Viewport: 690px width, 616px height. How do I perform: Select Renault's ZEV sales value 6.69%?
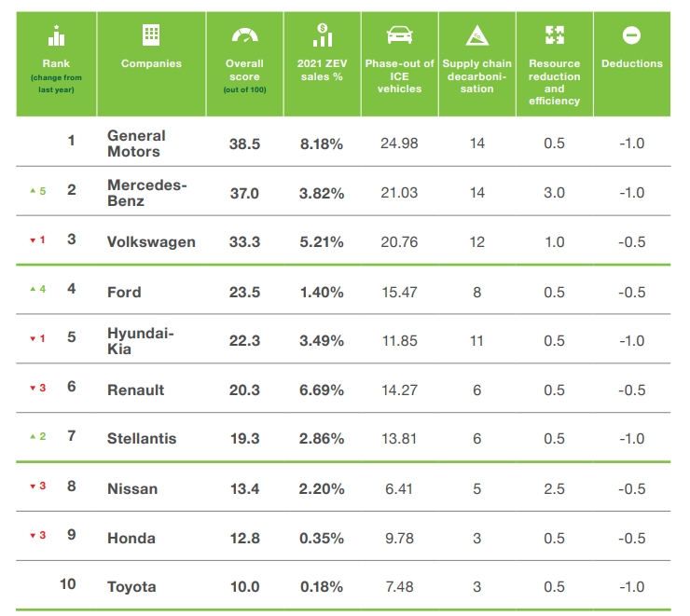pyautogui.click(x=322, y=390)
